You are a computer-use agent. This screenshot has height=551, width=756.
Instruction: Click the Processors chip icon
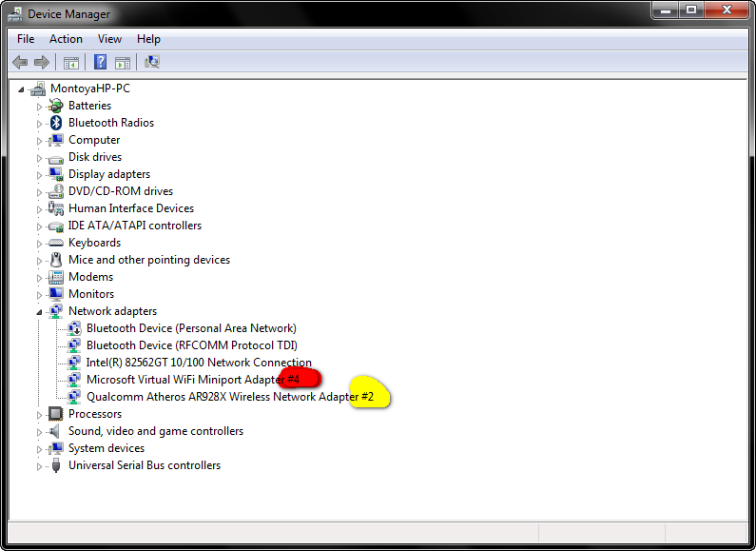click(56, 414)
